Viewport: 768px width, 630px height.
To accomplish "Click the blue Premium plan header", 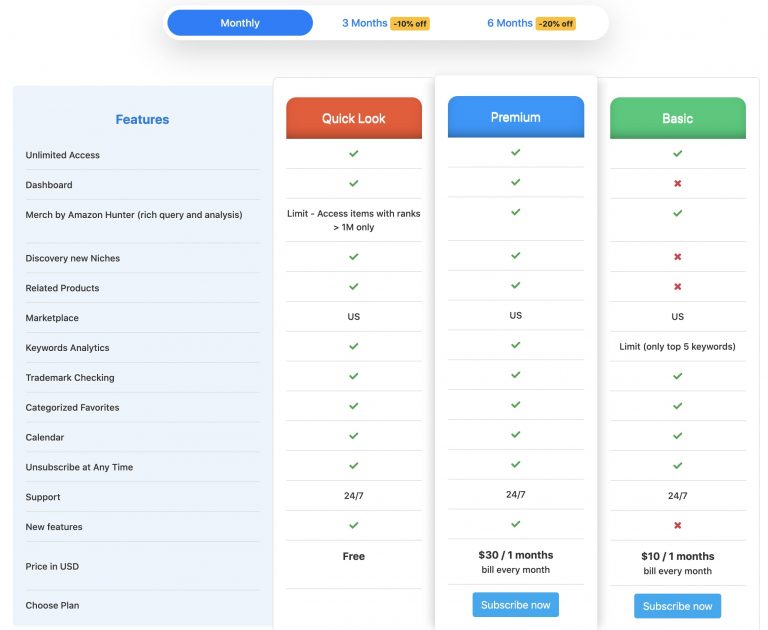I will [516, 117].
